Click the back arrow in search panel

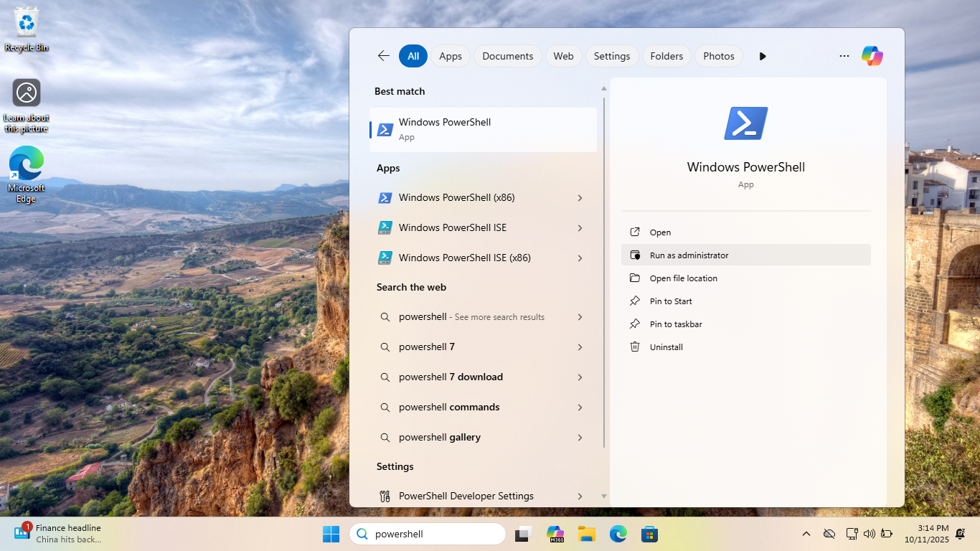coord(384,56)
